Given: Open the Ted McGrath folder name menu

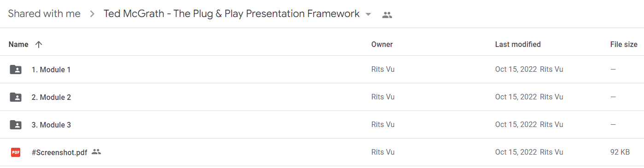Looking at the screenshot, I should pyautogui.click(x=231, y=14).
